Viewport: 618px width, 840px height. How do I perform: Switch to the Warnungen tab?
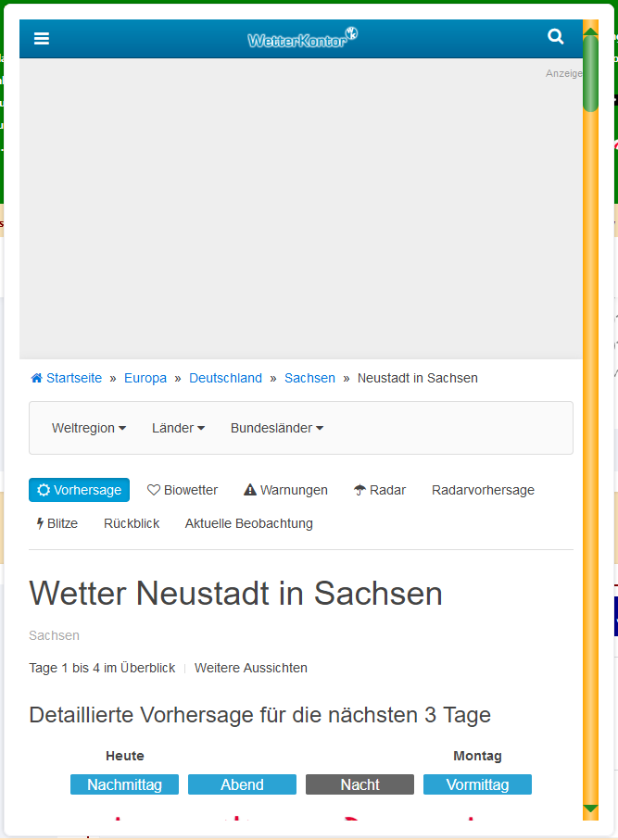click(x=285, y=490)
